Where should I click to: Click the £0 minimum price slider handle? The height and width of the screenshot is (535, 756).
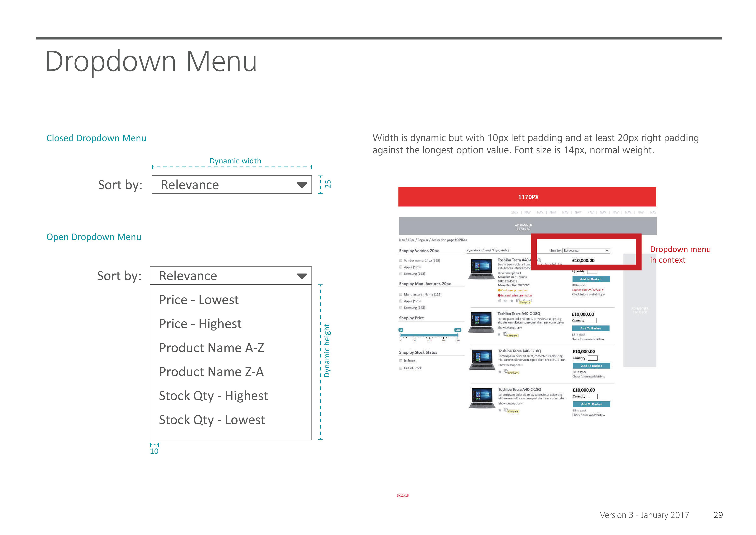[x=401, y=330]
